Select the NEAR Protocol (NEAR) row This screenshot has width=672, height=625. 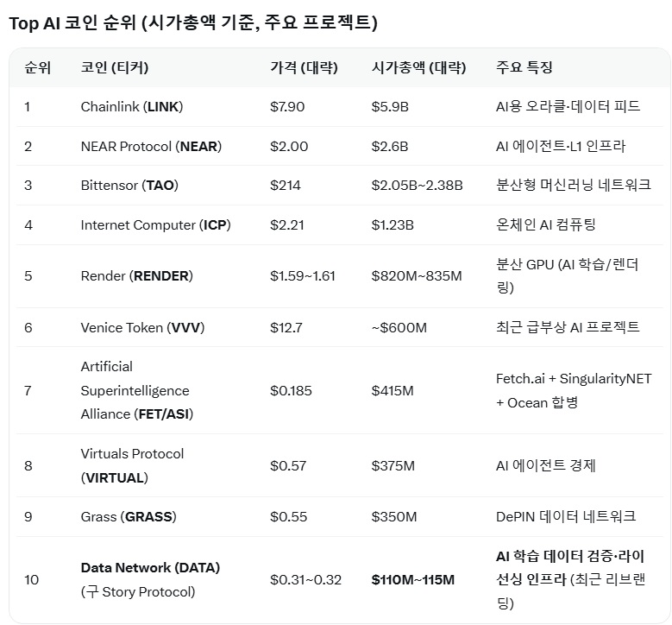click(x=339, y=146)
